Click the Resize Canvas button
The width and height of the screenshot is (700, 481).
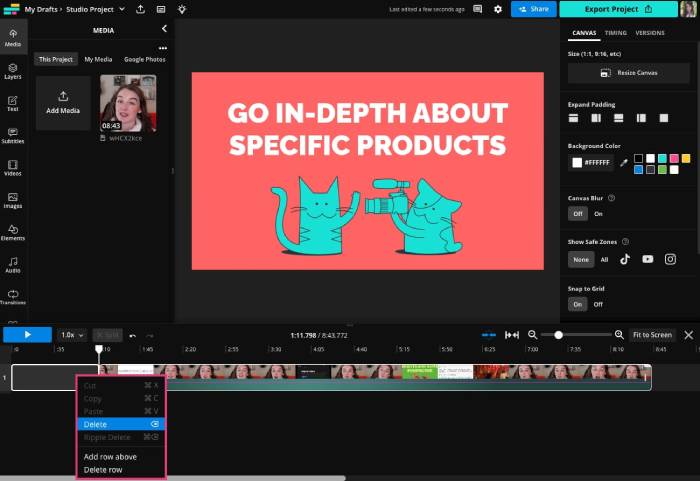(x=629, y=73)
